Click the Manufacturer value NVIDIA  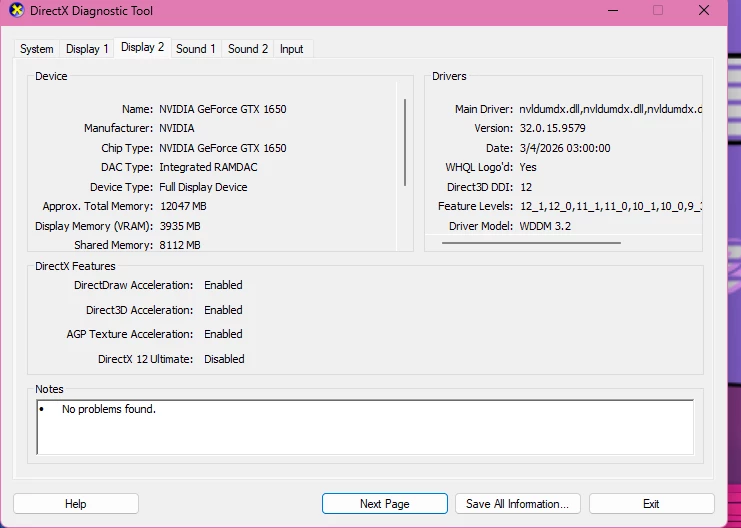pos(177,128)
